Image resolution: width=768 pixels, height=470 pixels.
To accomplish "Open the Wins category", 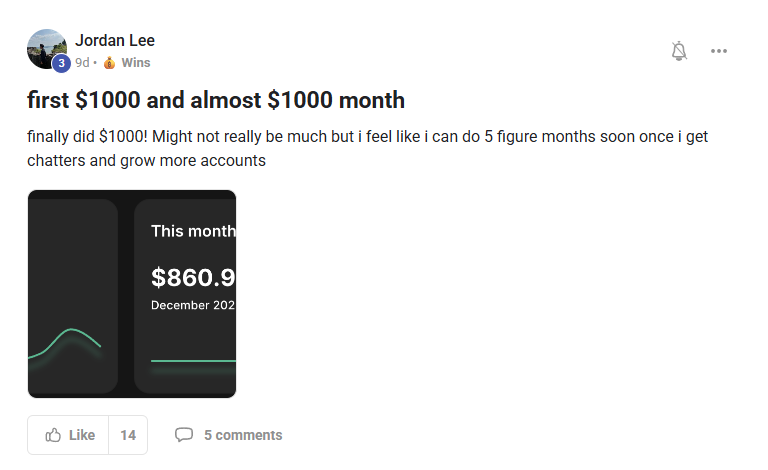I will [135, 62].
